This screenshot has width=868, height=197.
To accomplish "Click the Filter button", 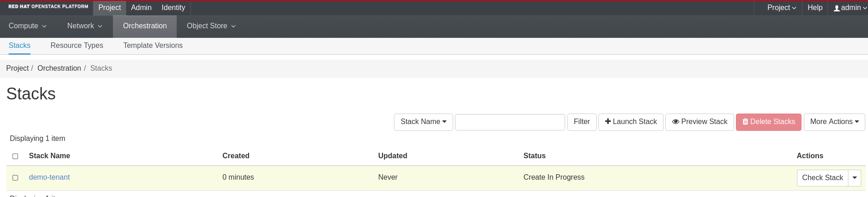I will pos(582,122).
